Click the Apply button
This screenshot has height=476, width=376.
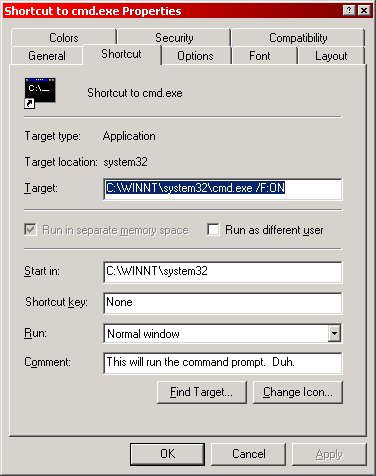[329, 454]
